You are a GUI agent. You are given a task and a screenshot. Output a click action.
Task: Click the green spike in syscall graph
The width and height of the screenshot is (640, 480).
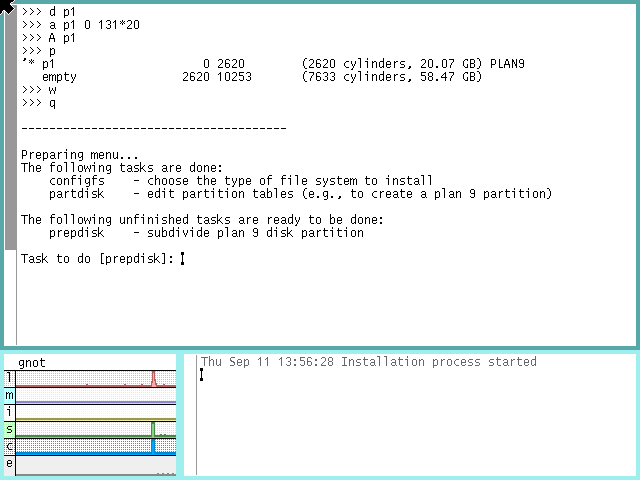153,429
